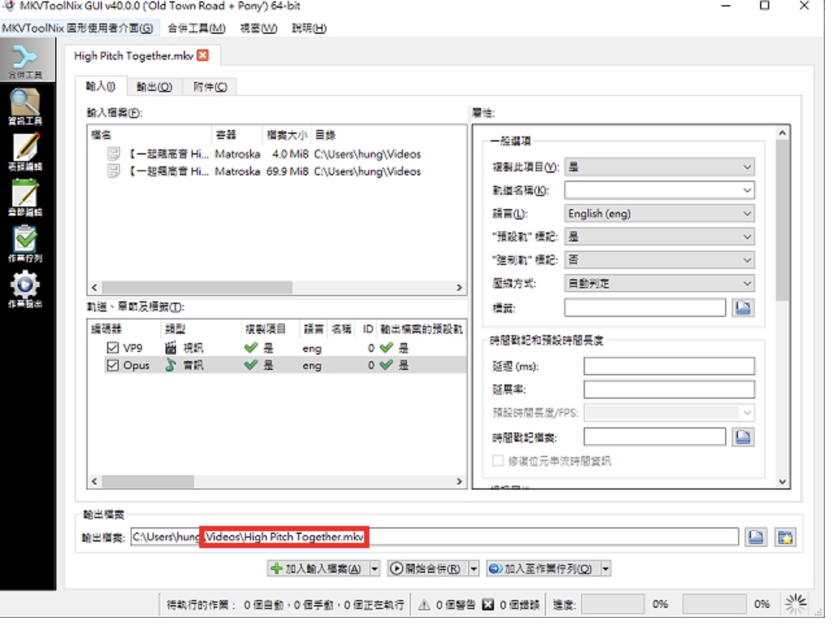Browse for a timestamps file
The height and width of the screenshot is (626, 840).
click(x=743, y=438)
